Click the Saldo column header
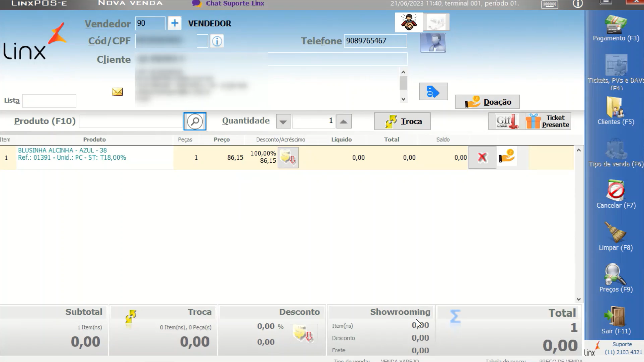Screen dimensions: 644x362 [443, 140]
